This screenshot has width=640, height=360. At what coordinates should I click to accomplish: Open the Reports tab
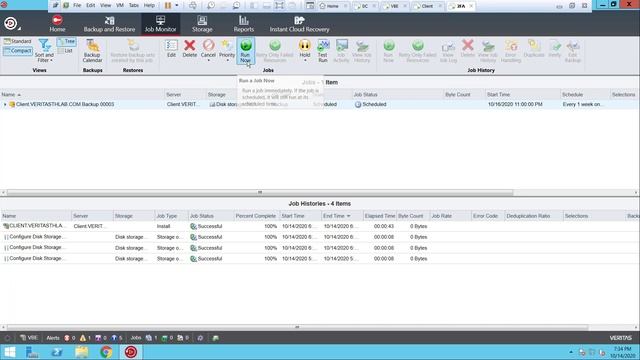(x=244, y=24)
